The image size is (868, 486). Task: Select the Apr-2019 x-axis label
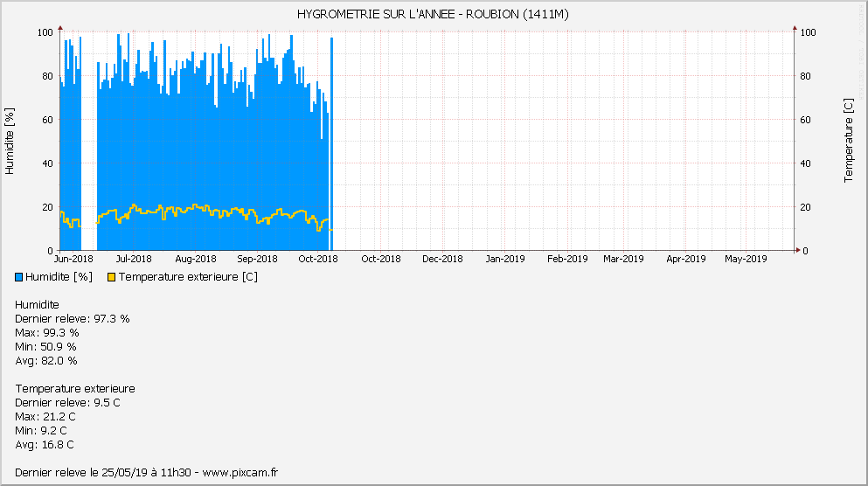[685, 259]
